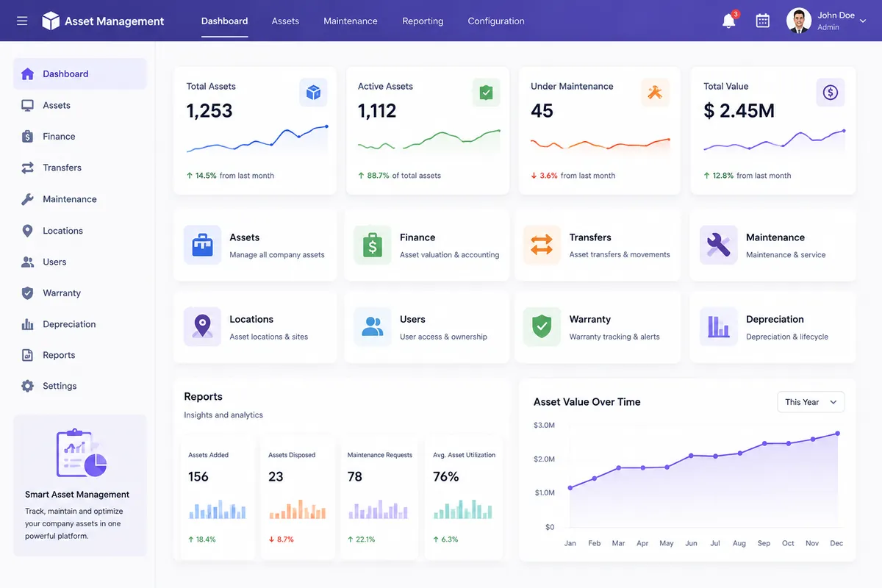
Task: Open the notifications bell icon
Action: [729, 21]
